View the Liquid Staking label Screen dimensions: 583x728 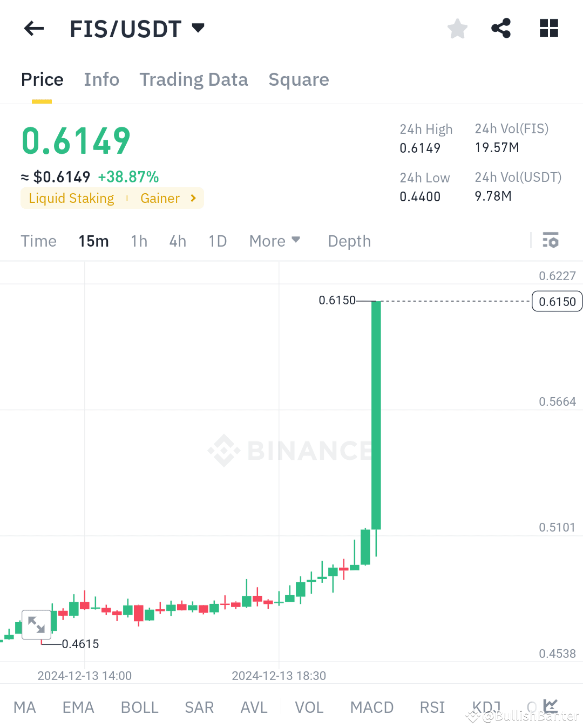tap(70, 198)
